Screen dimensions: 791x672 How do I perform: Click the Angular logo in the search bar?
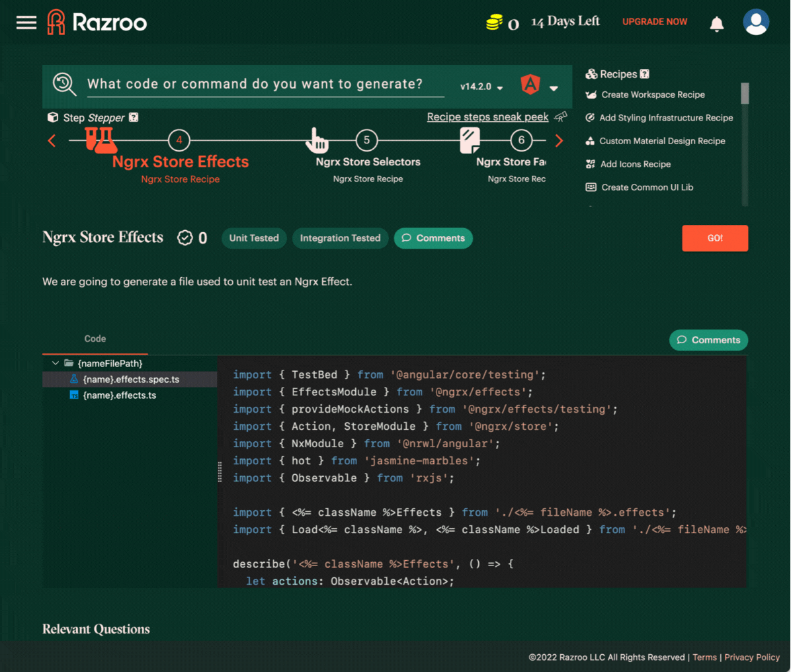tap(530, 85)
